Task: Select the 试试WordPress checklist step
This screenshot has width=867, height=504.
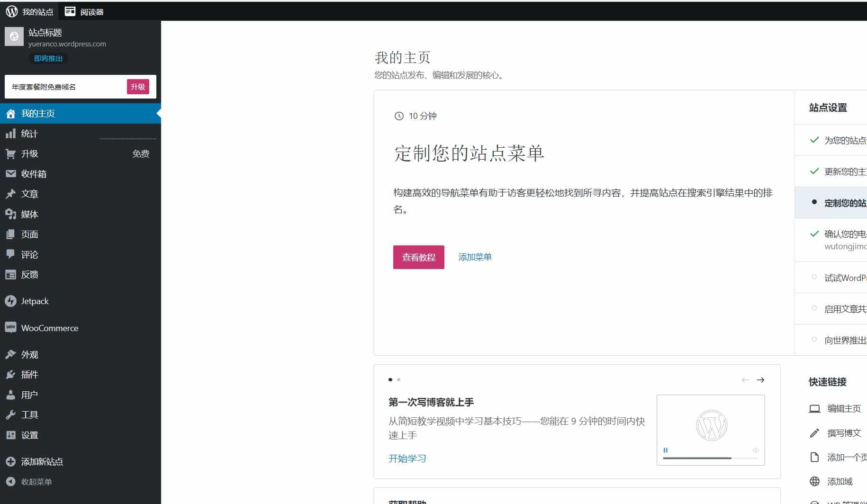Action: (831, 278)
